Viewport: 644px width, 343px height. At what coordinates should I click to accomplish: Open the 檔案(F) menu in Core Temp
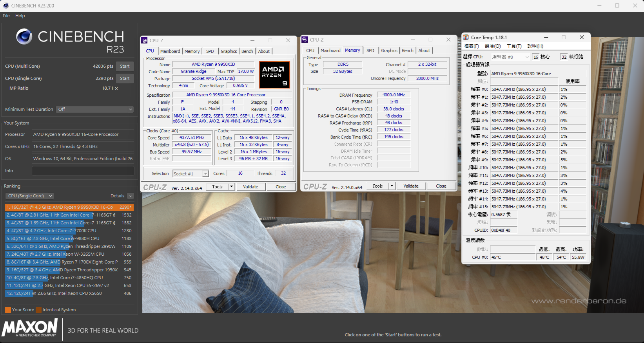(472, 46)
